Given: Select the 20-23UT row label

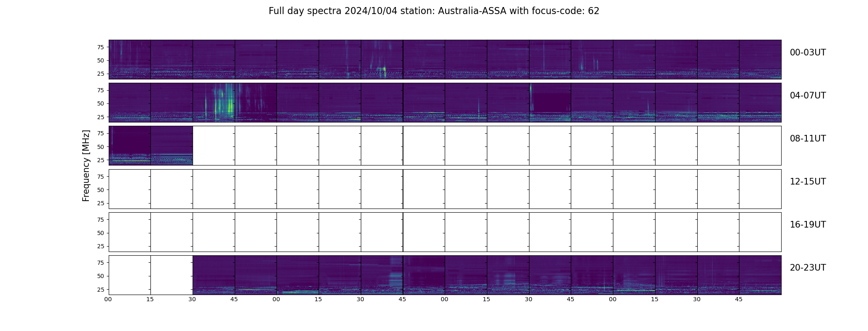Looking at the screenshot, I should (x=808, y=268).
